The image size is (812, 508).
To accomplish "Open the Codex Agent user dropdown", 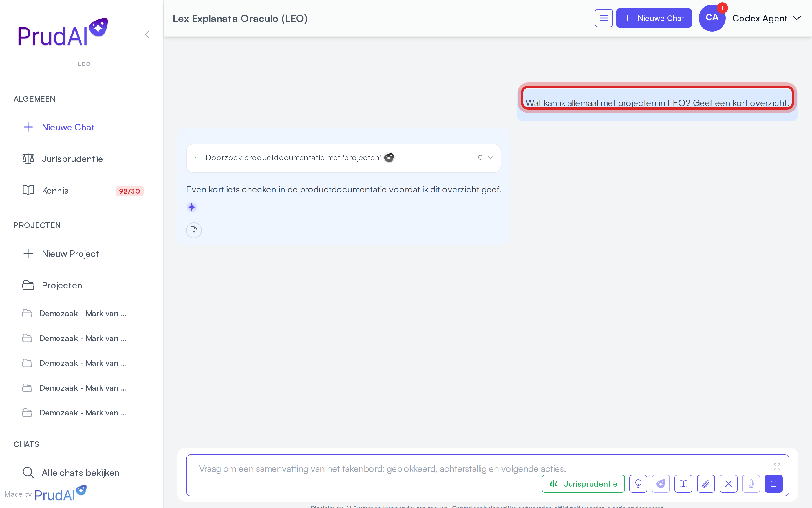I will (x=766, y=18).
